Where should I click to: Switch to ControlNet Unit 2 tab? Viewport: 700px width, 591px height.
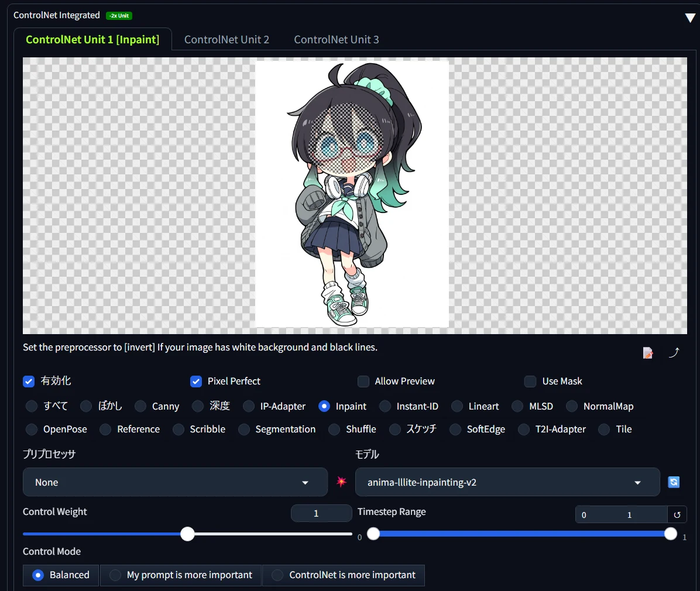tap(227, 39)
